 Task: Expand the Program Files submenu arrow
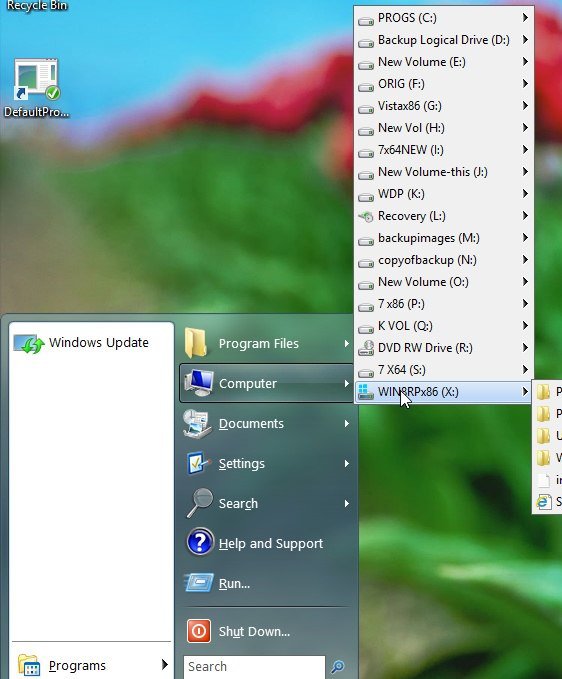pyautogui.click(x=346, y=343)
